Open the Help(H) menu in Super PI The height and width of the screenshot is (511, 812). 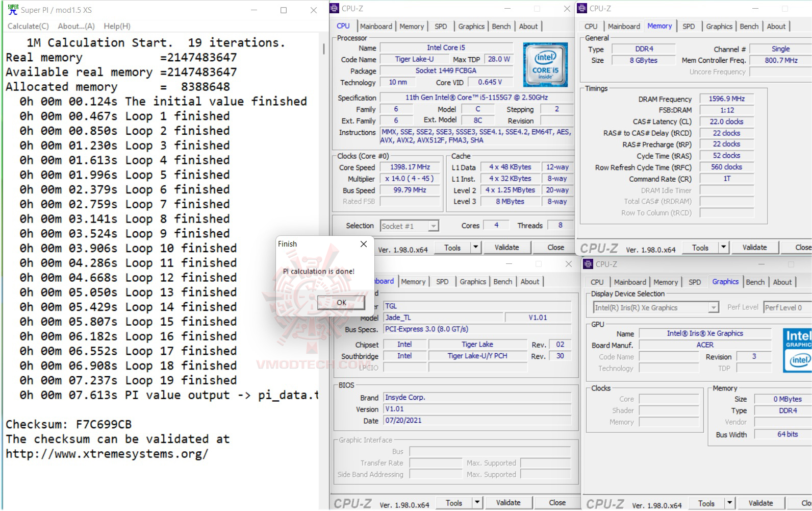coord(117,26)
